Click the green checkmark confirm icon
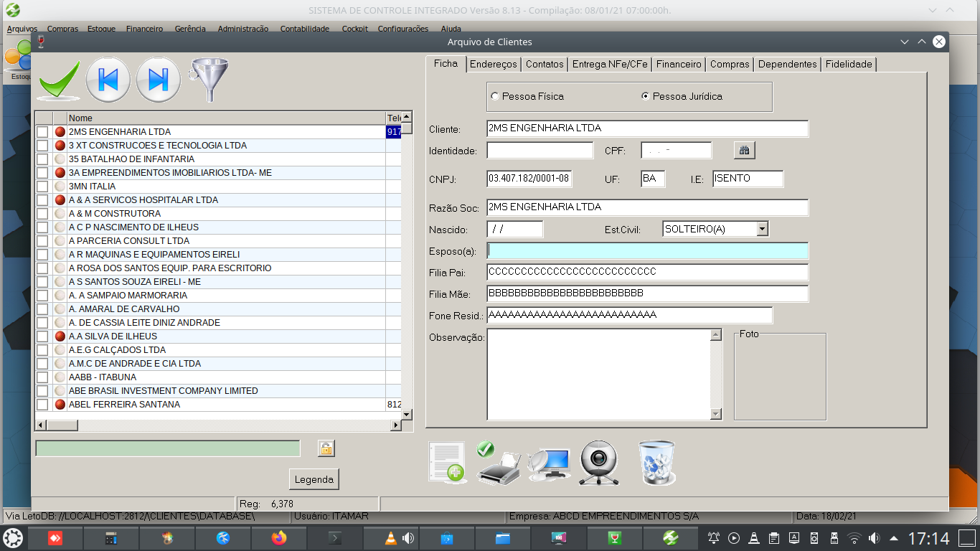Image resolution: width=980 pixels, height=551 pixels. (59, 80)
